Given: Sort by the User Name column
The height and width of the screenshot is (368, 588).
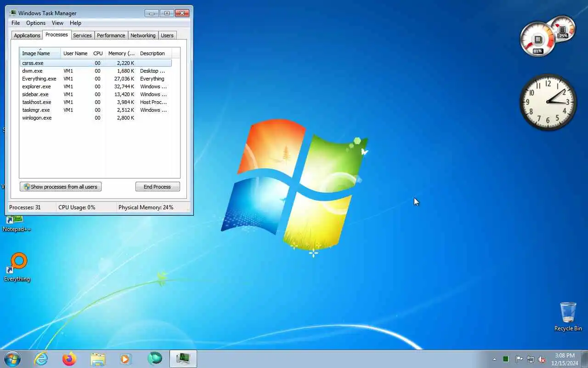Looking at the screenshot, I should coord(75,53).
